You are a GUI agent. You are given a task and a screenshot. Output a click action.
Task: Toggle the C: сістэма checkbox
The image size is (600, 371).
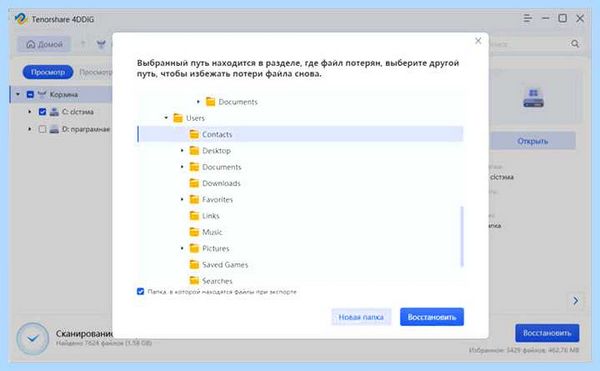(42, 112)
